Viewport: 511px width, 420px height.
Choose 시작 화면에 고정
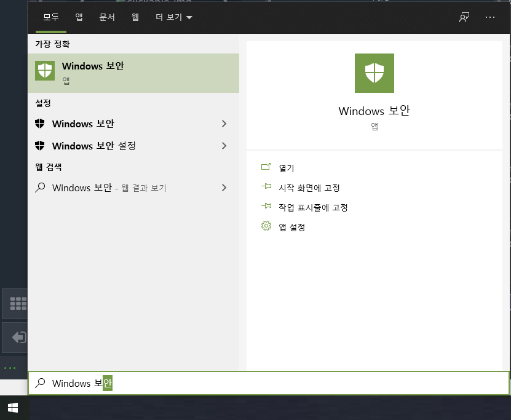(309, 188)
